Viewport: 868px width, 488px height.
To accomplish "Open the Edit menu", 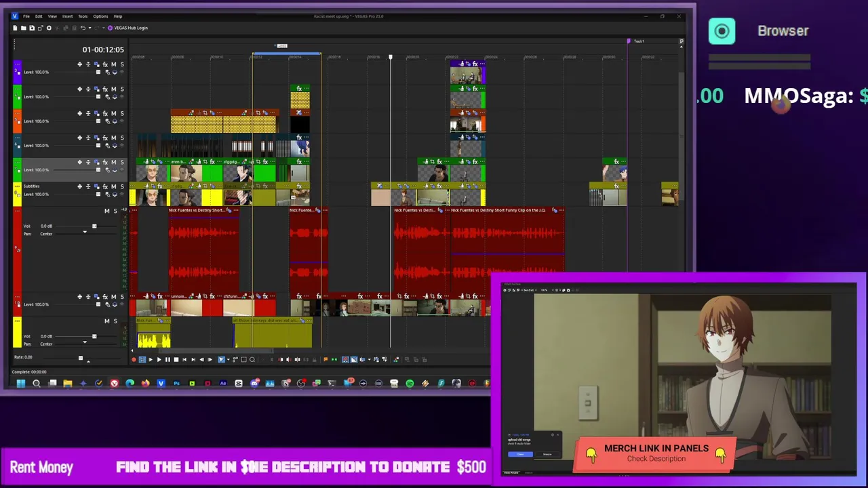I will (39, 16).
